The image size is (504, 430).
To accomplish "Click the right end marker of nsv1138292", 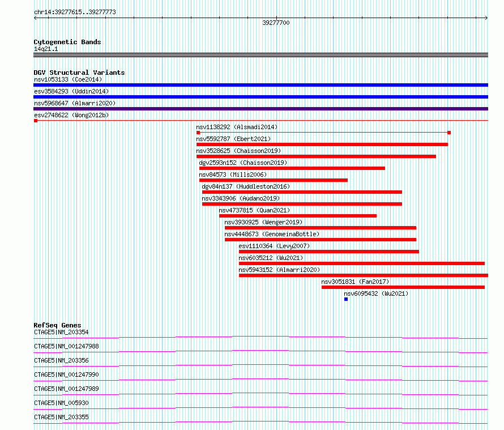I will point(449,133).
